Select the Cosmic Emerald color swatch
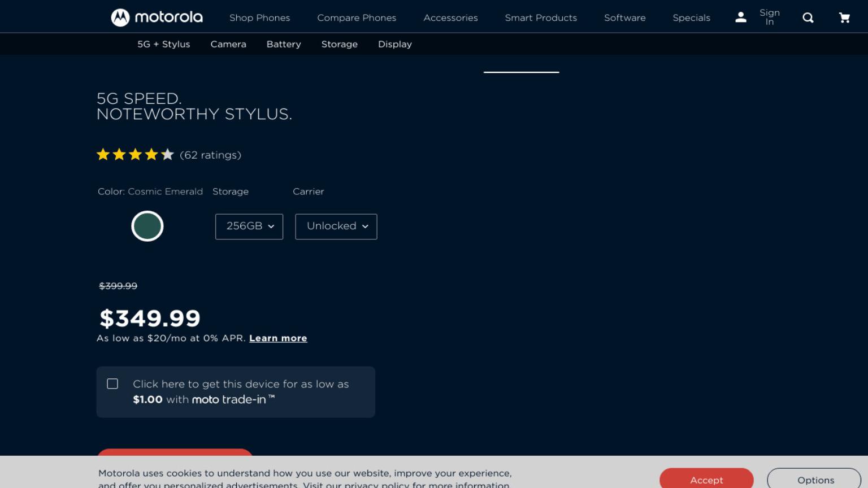 pos(147,226)
